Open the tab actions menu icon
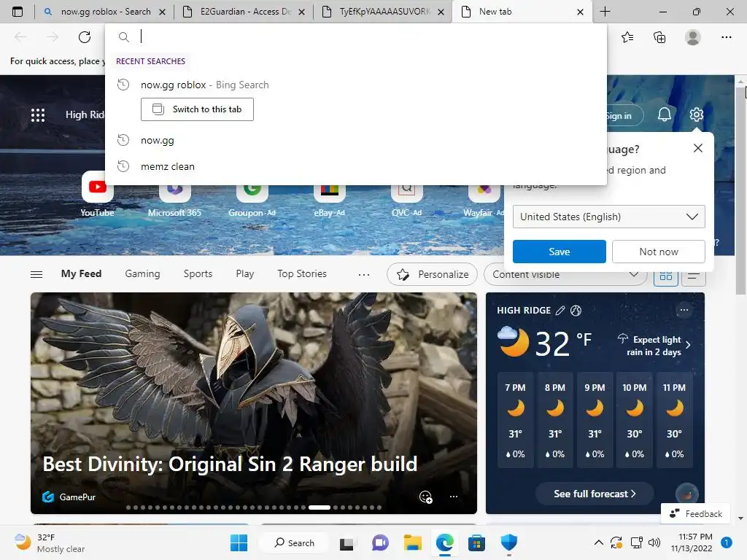747x560 pixels. (18, 12)
